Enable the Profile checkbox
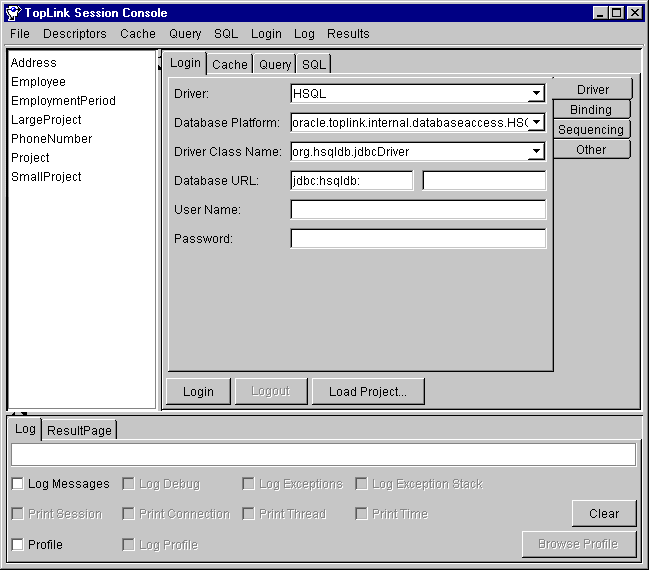The image size is (649, 570). pyautogui.click(x=17, y=544)
